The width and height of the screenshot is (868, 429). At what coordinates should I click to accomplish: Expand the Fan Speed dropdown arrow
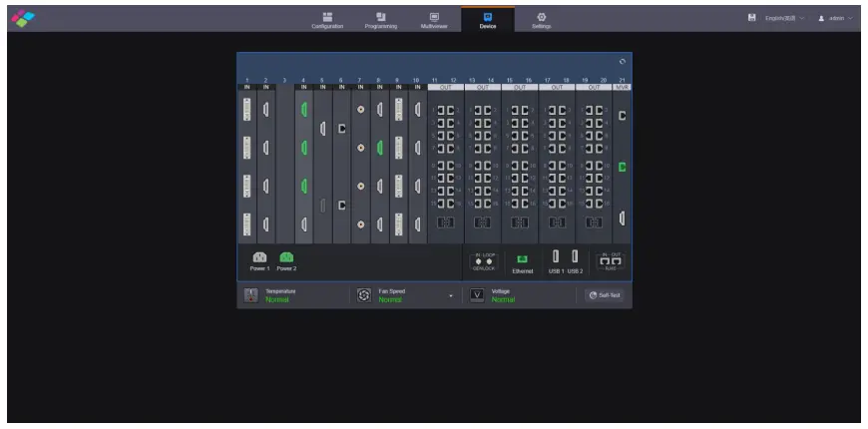(451, 296)
